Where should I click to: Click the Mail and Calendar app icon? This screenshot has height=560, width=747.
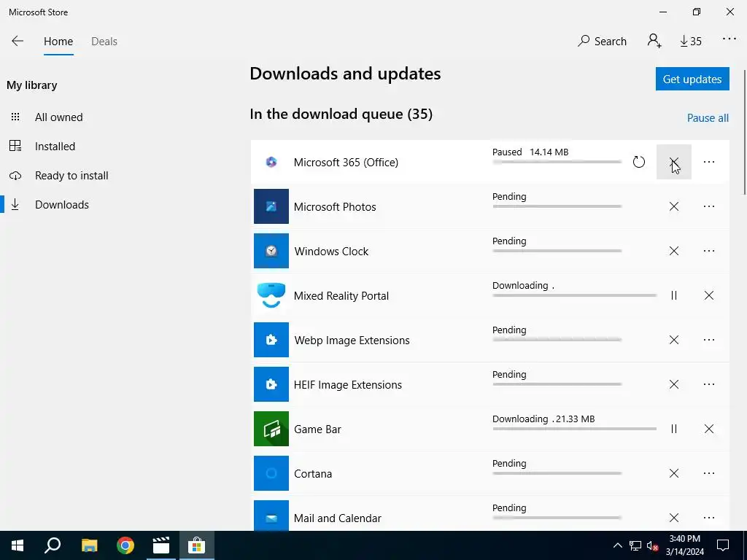271,516
